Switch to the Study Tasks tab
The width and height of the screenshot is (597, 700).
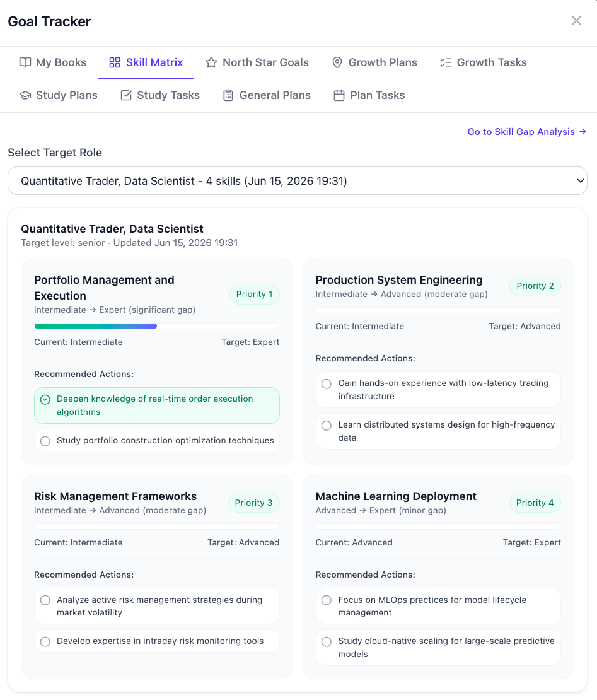[x=159, y=95]
